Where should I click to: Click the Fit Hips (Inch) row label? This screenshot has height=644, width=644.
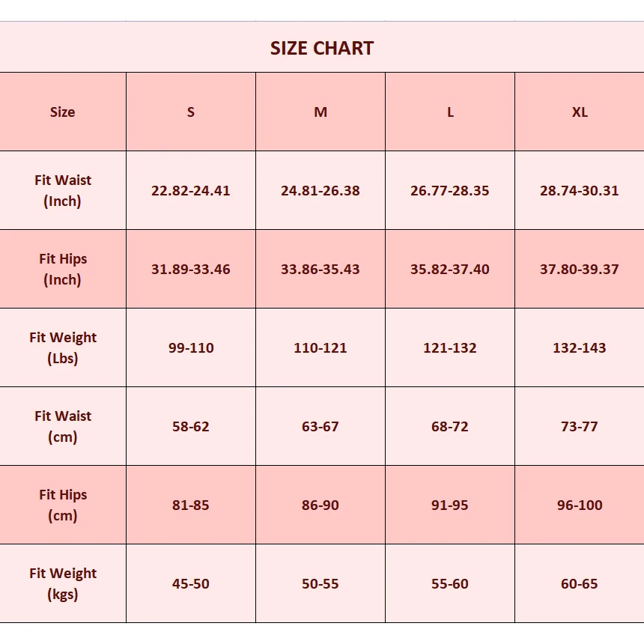tap(63, 269)
